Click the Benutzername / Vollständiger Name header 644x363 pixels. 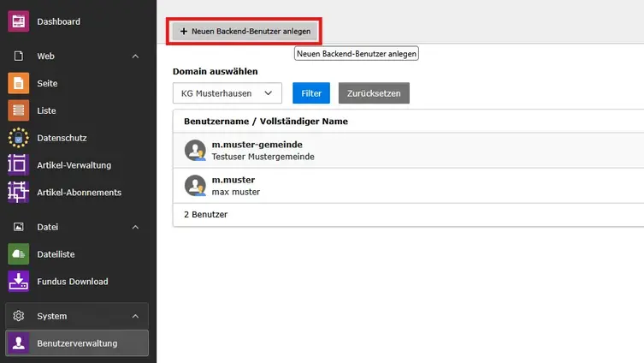pos(265,122)
